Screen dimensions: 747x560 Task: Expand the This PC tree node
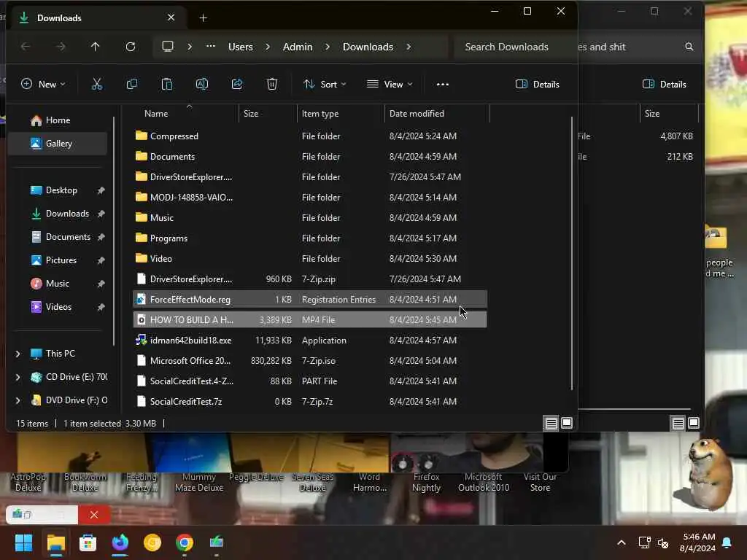pos(18,354)
